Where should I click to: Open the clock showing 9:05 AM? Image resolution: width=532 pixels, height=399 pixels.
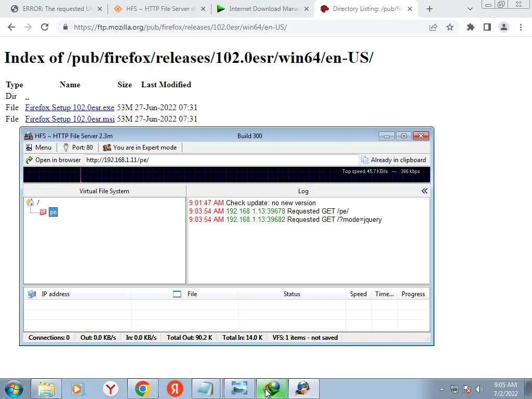(x=506, y=389)
